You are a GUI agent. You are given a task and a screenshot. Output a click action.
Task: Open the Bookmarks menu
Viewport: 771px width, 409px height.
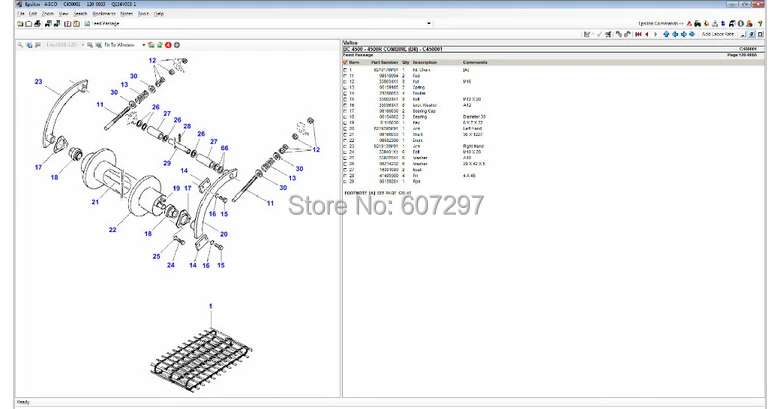[x=104, y=14]
